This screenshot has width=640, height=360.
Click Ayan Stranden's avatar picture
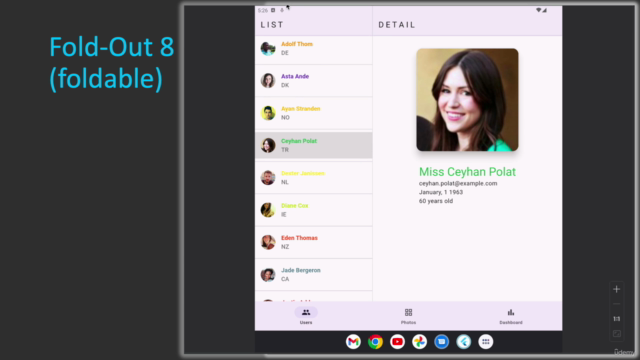268,113
